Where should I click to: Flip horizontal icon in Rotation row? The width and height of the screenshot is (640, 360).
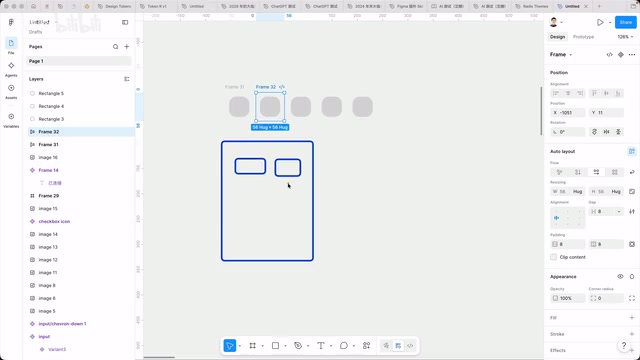(x=607, y=132)
